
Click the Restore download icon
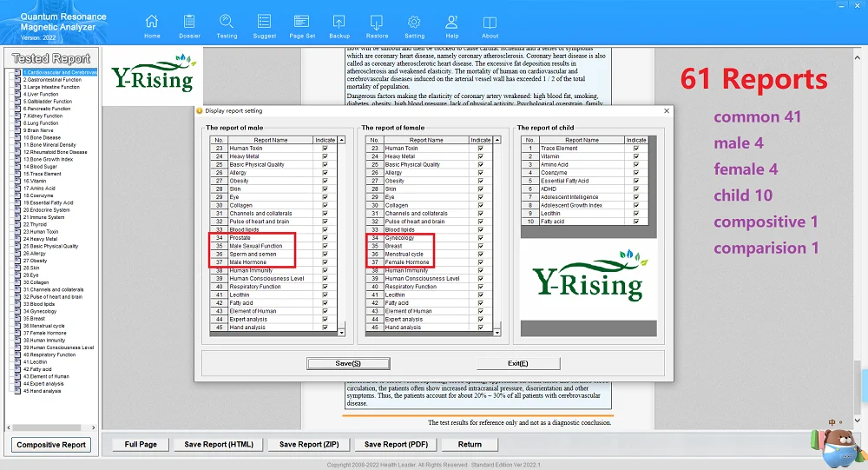[377, 22]
